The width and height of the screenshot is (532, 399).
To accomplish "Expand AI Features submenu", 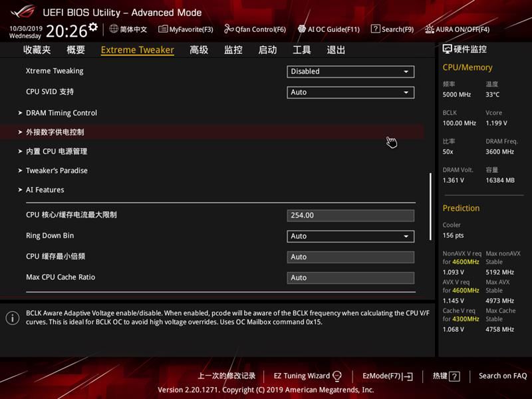I will pos(45,190).
